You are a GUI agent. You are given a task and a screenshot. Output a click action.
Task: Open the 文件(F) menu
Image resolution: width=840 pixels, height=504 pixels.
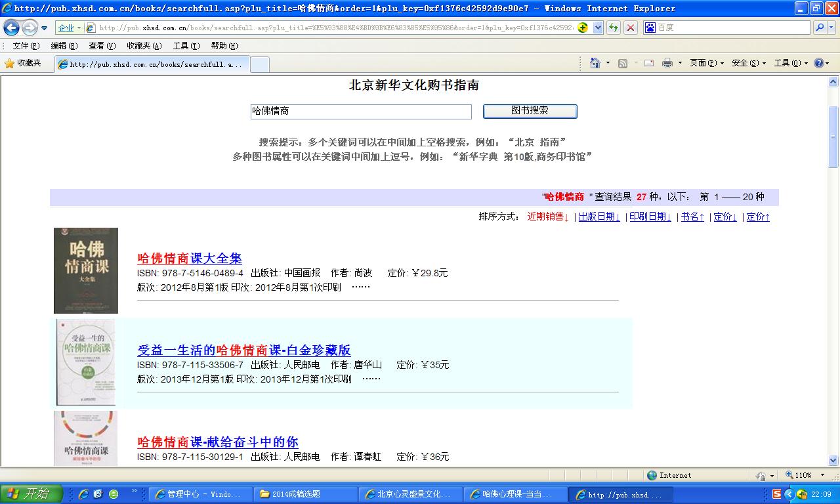(26, 46)
